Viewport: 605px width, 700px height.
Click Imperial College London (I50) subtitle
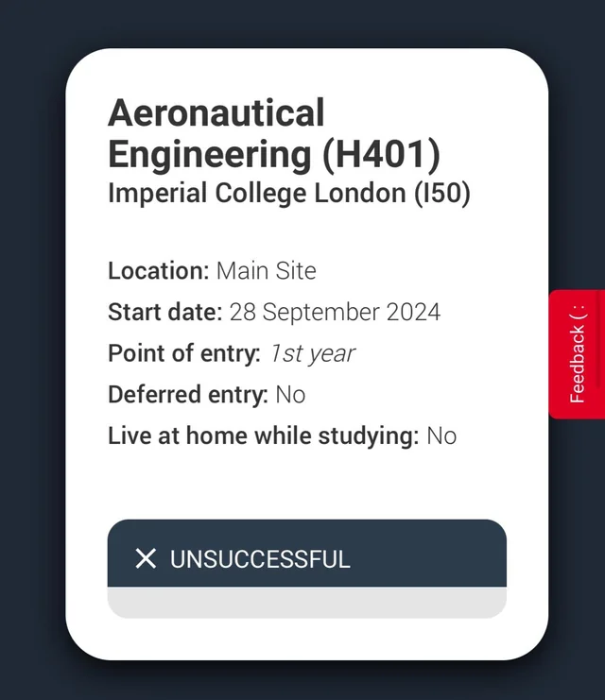[289, 194]
